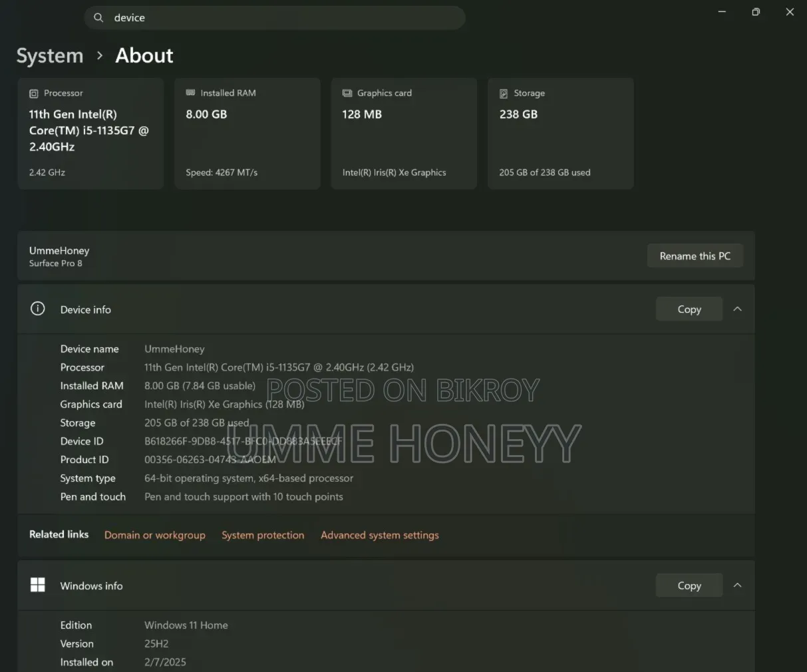Viewport: 807px width, 672px height.
Task: Close the Settings window
Action: [790, 12]
